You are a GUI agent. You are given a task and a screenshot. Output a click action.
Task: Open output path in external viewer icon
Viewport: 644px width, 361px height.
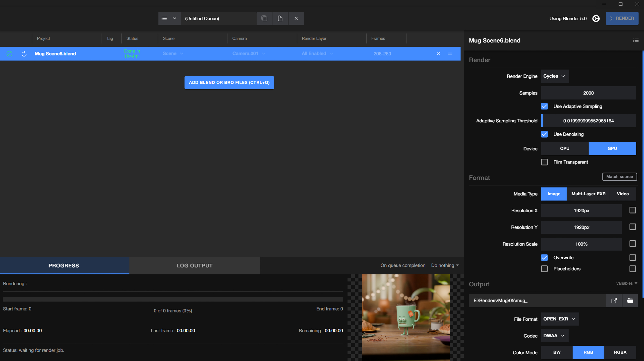coord(614,300)
